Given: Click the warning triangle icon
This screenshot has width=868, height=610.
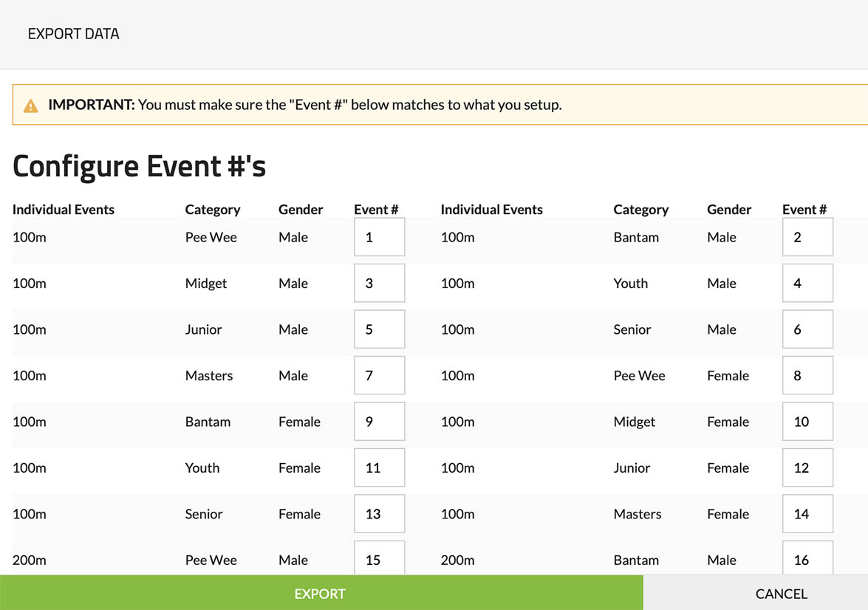Looking at the screenshot, I should click(31, 106).
